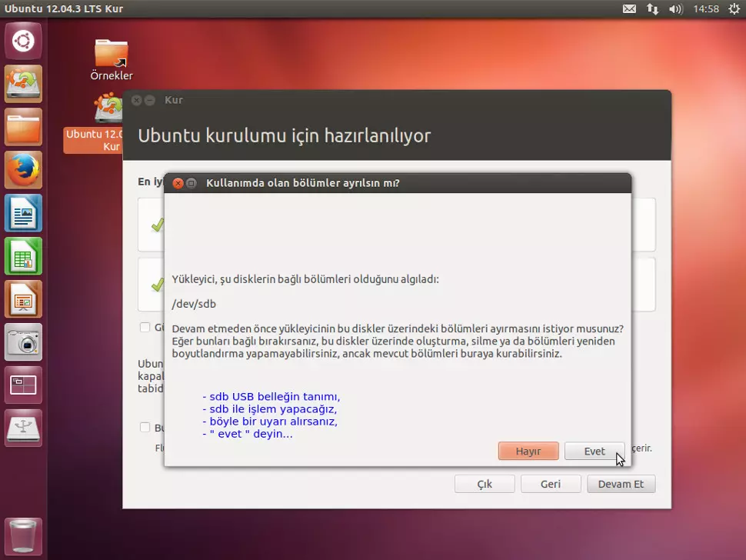Select the screenshot camera icon in launcher
This screenshot has height=560, width=746.
23,342
